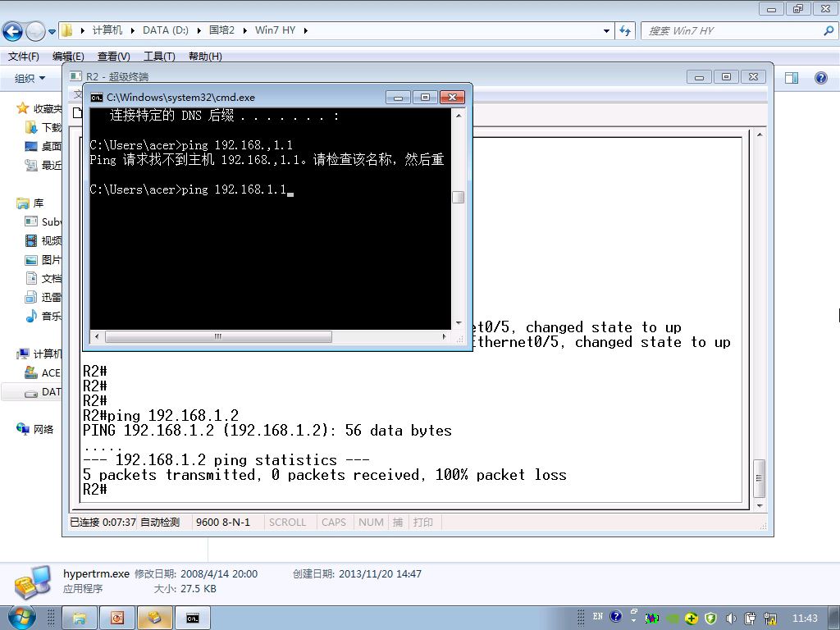Click the green shield security tray icon
Image resolution: width=840 pixels, height=630 pixels.
[711, 619]
